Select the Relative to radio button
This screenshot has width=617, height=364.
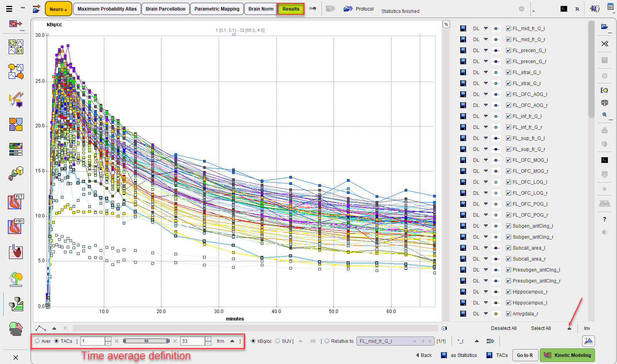click(327, 341)
